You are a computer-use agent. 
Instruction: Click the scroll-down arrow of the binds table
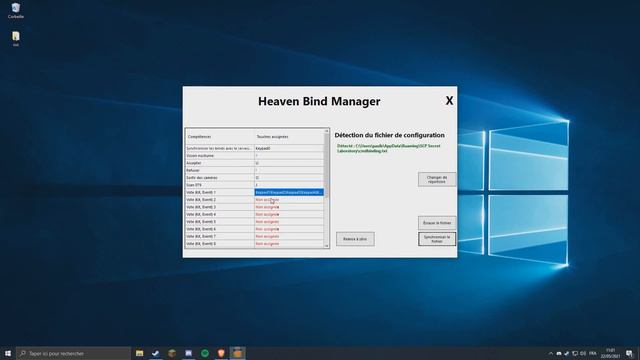point(327,246)
